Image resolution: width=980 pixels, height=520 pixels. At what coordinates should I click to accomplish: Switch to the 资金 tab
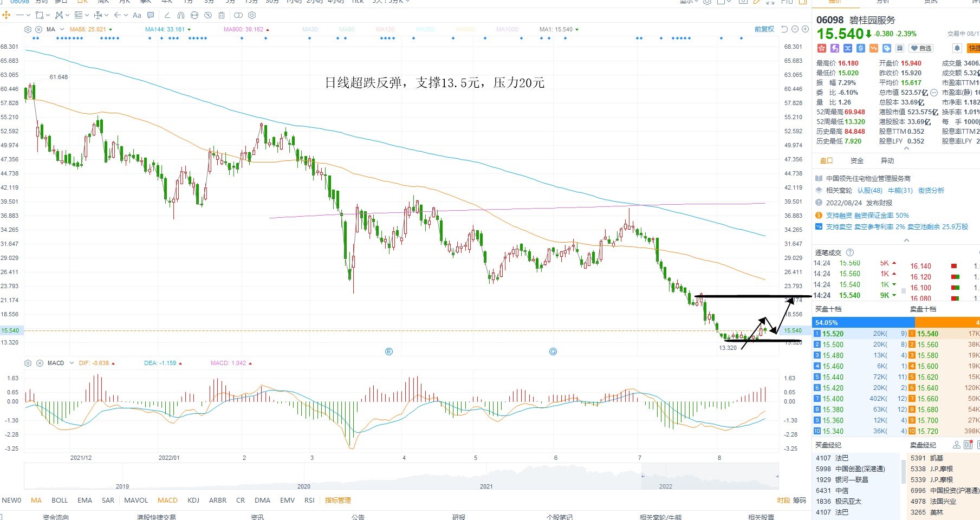(x=857, y=160)
